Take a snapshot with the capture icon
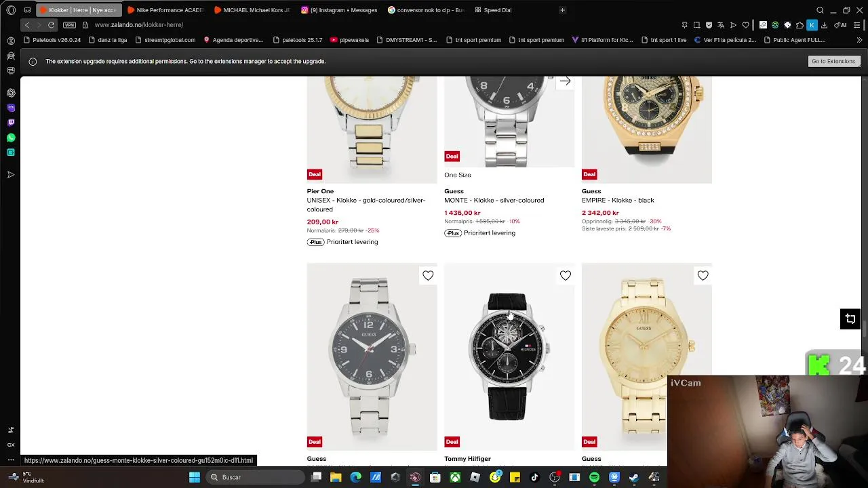Viewport: 868px width, 488px height. click(x=696, y=25)
